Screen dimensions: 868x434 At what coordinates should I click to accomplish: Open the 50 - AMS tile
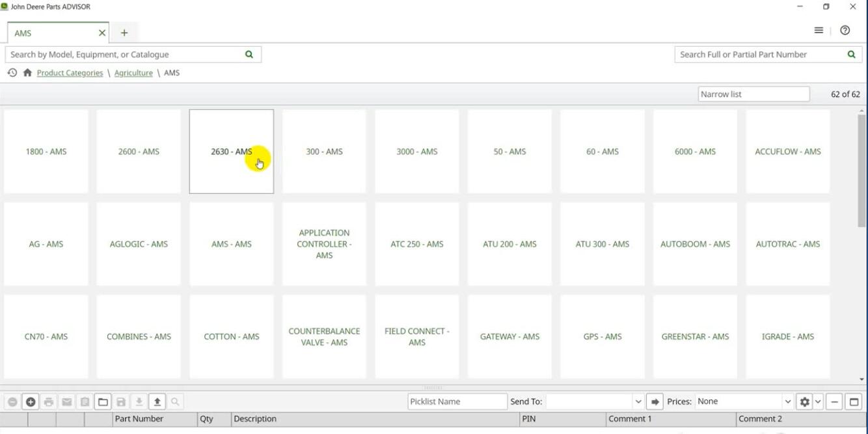pos(509,152)
